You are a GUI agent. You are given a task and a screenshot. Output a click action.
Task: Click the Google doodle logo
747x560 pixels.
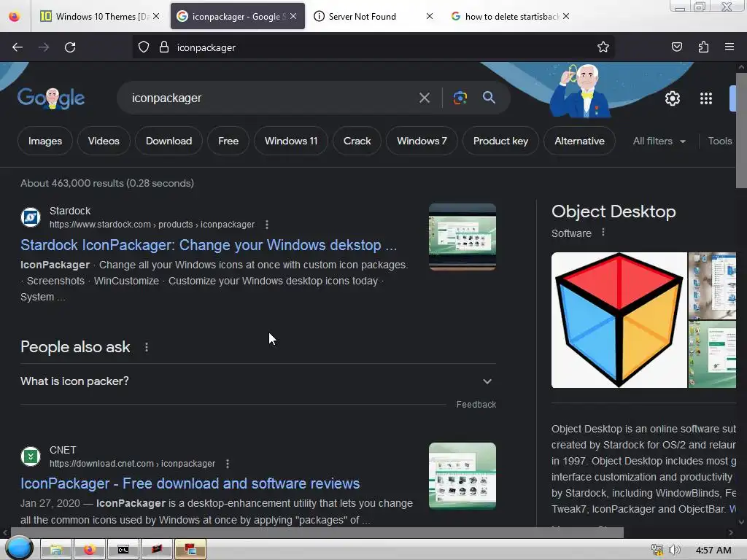51,98
